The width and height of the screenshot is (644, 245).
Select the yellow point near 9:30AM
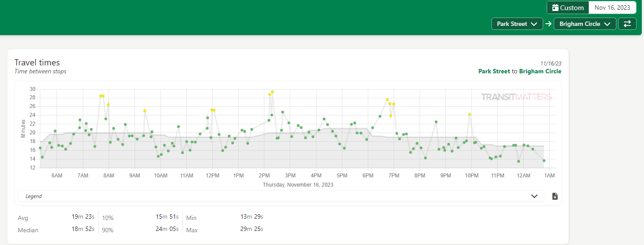tap(145, 111)
